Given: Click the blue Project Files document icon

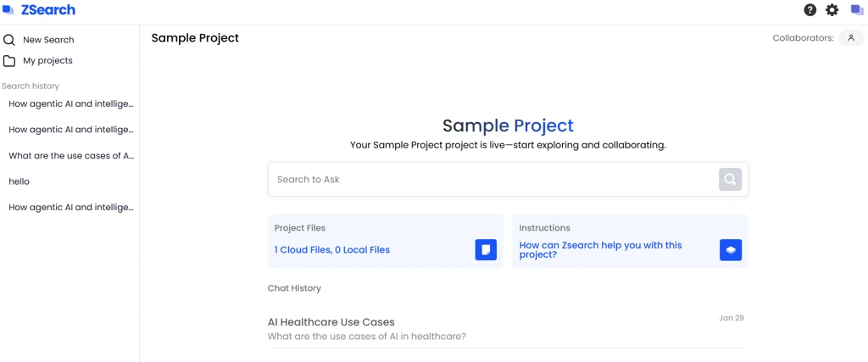Looking at the screenshot, I should [486, 249].
